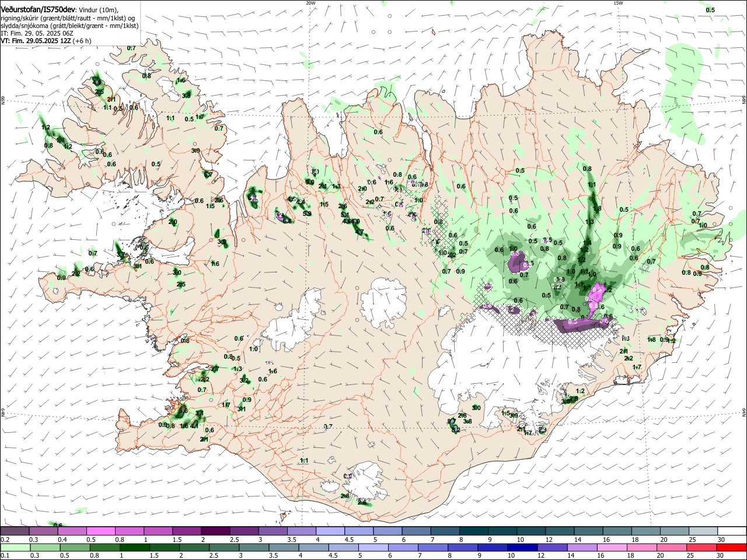Click the 0.2 label in the legend
Image resolution: width=747 pixels, height=560 pixels.
point(5,540)
